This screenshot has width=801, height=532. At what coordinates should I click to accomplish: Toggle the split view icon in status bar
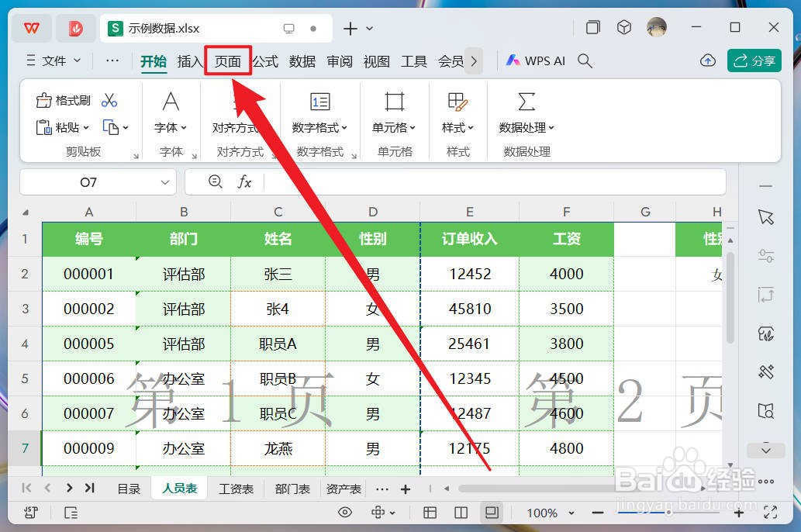(461, 513)
